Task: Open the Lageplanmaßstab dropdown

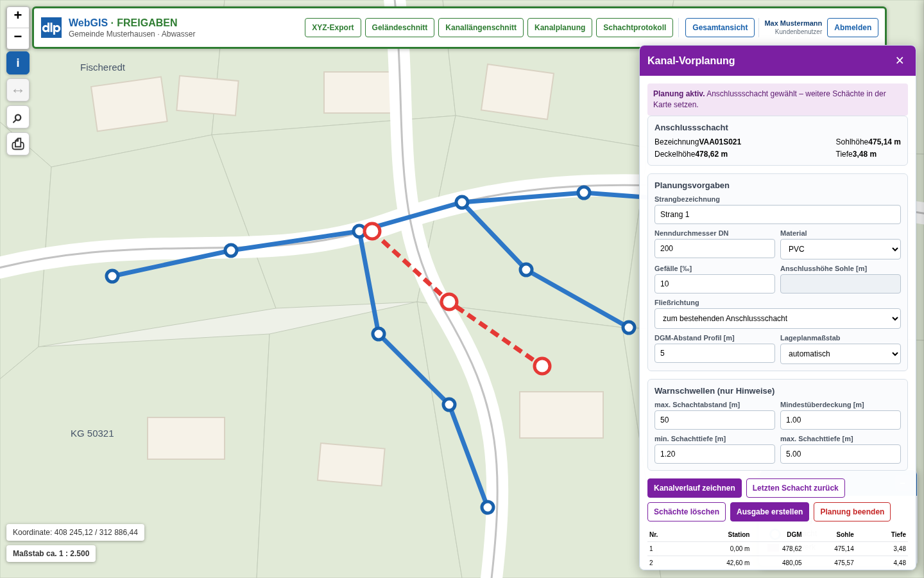Action: pos(841,354)
